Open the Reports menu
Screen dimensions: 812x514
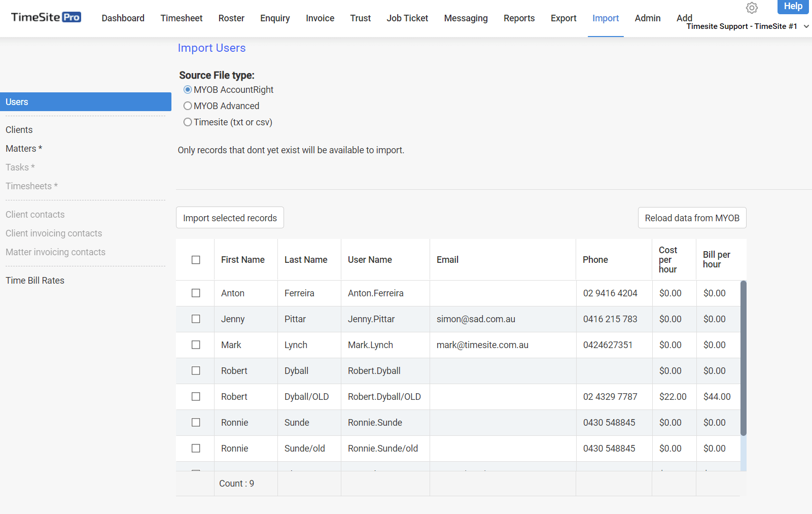(x=519, y=18)
